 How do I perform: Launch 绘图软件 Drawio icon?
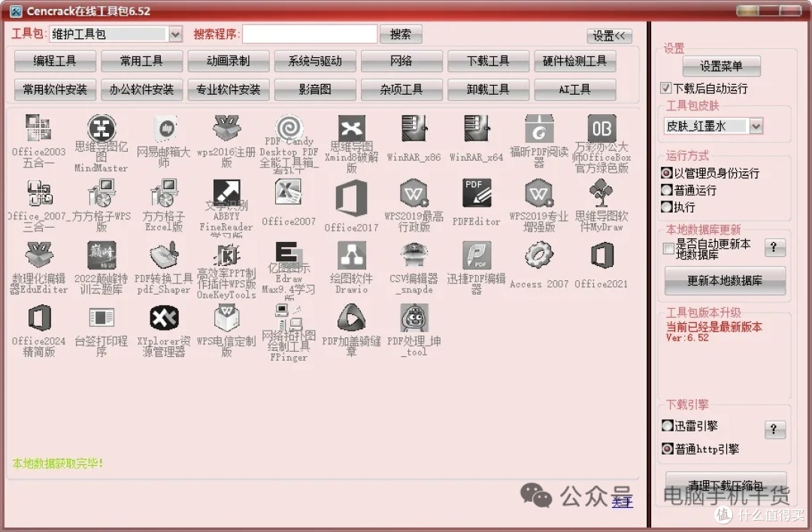click(x=352, y=255)
